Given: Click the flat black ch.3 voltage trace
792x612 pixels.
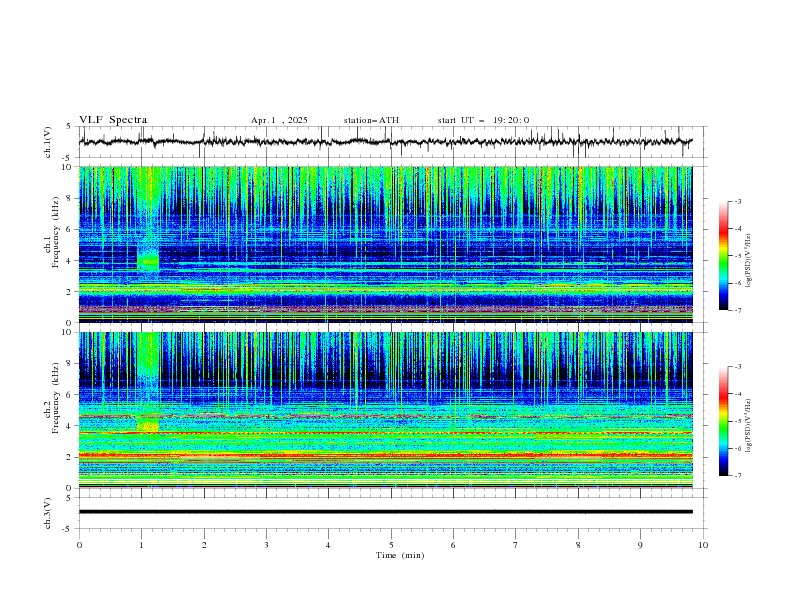Looking at the screenshot, I should [386, 512].
